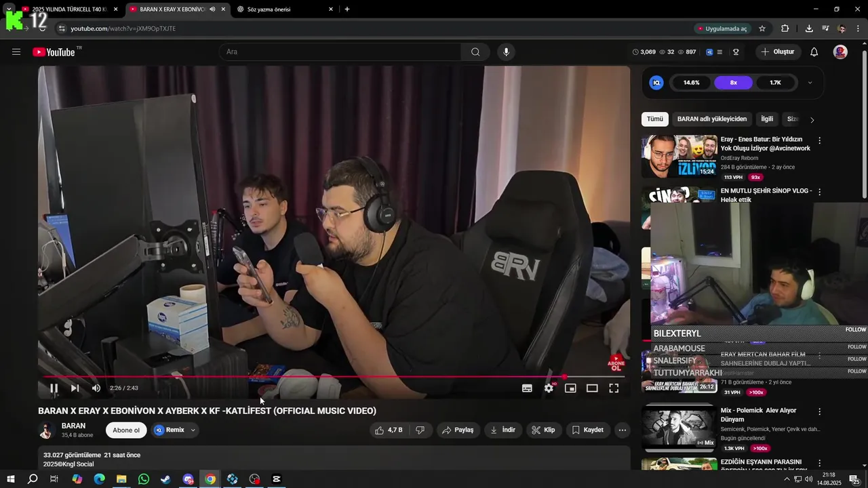Show next filter chips with arrow
Image resolution: width=868 pixels, height=488 pixels.
click(x=812, y=120)
